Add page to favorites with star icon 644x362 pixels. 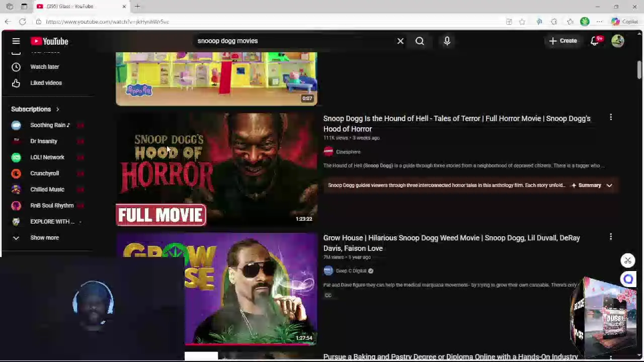522,22
